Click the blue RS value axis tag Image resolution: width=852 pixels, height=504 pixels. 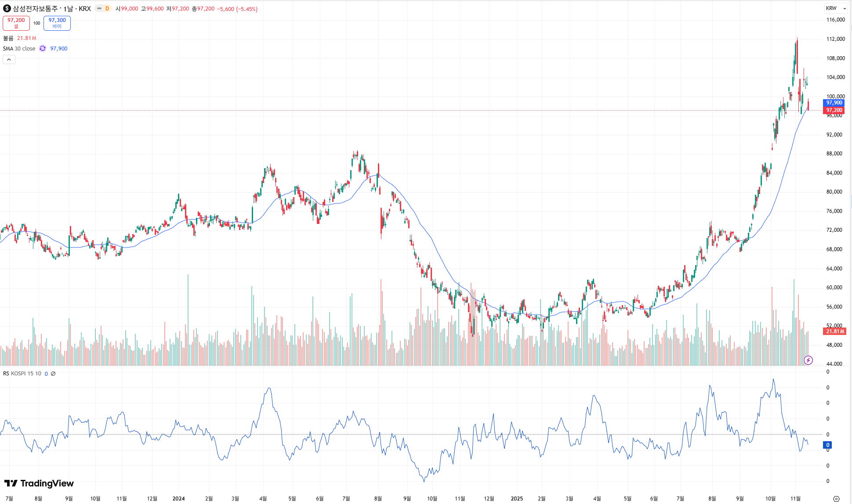(x=827, y=445)
